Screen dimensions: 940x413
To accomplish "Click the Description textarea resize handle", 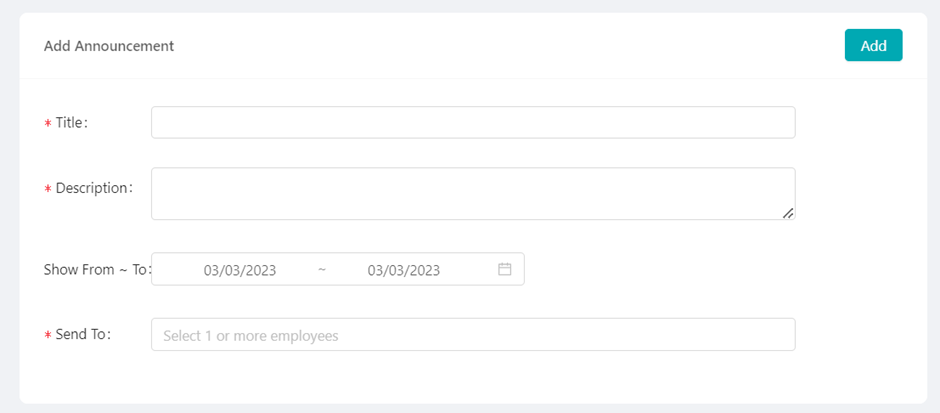I will click(788, 213).
